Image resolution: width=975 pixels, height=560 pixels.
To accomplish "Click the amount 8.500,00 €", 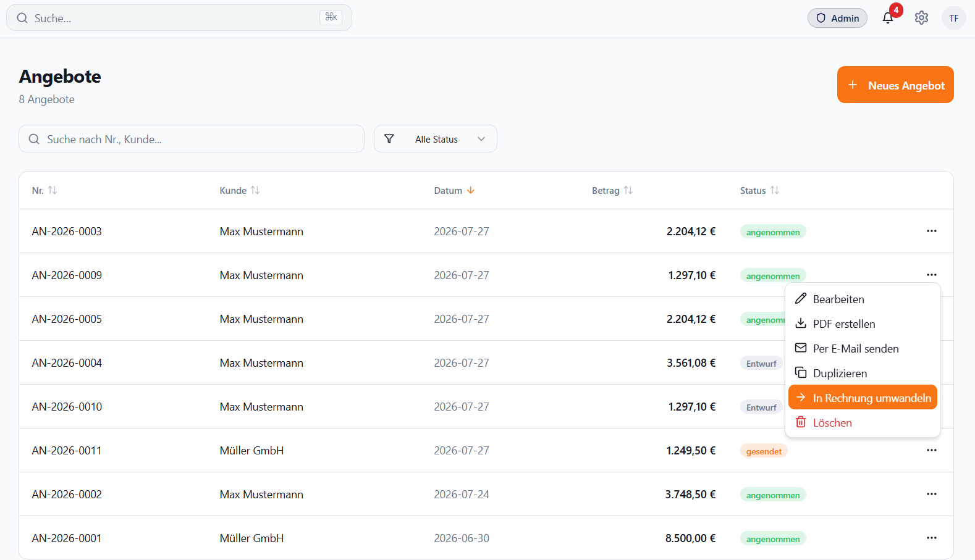I will [x=690, y=538].
